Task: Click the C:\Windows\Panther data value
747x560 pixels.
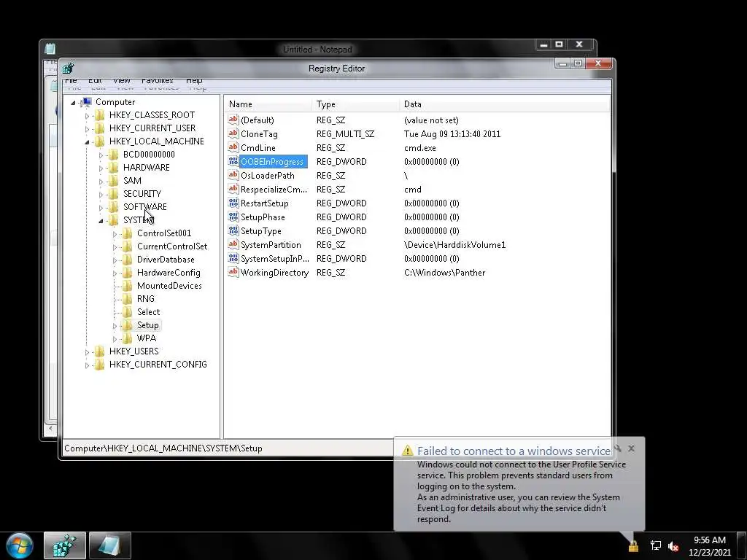Action: [x=444, y=273]
